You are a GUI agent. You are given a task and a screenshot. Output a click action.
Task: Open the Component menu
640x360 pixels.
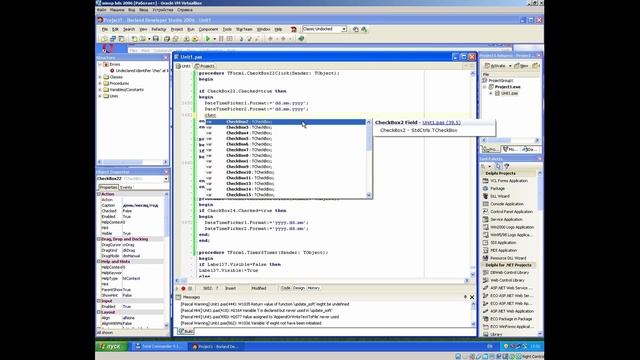click(208, 29)
